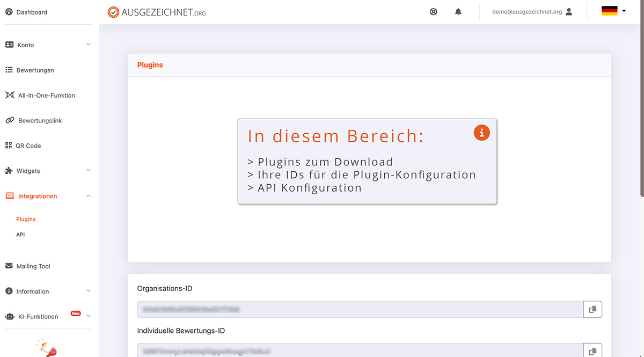Copy the Organisations-ID with copy icon
The width and height of the screenshot is (644, 357).
(x=592, y=309)
